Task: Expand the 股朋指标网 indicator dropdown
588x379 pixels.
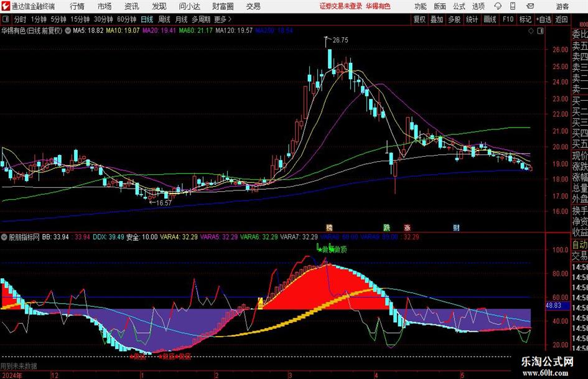Action: [x=4, y=236]
